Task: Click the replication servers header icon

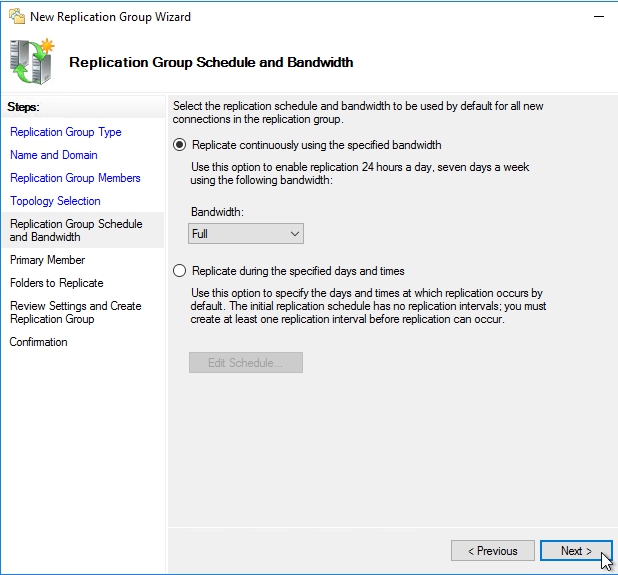Action: (x=32, y=62)
